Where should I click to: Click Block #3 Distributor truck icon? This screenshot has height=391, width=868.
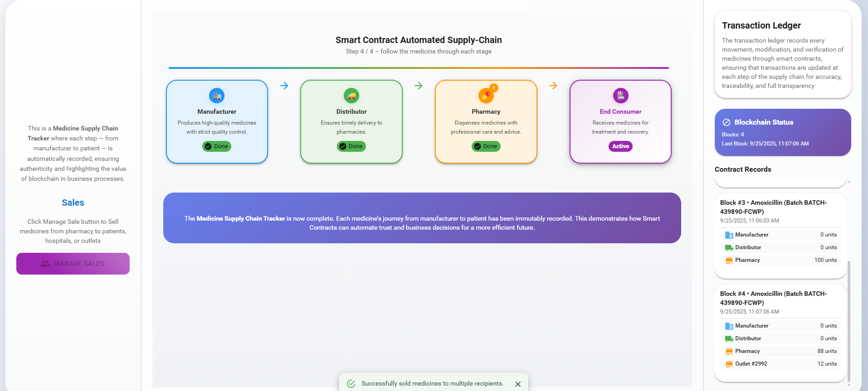[729, 247]
